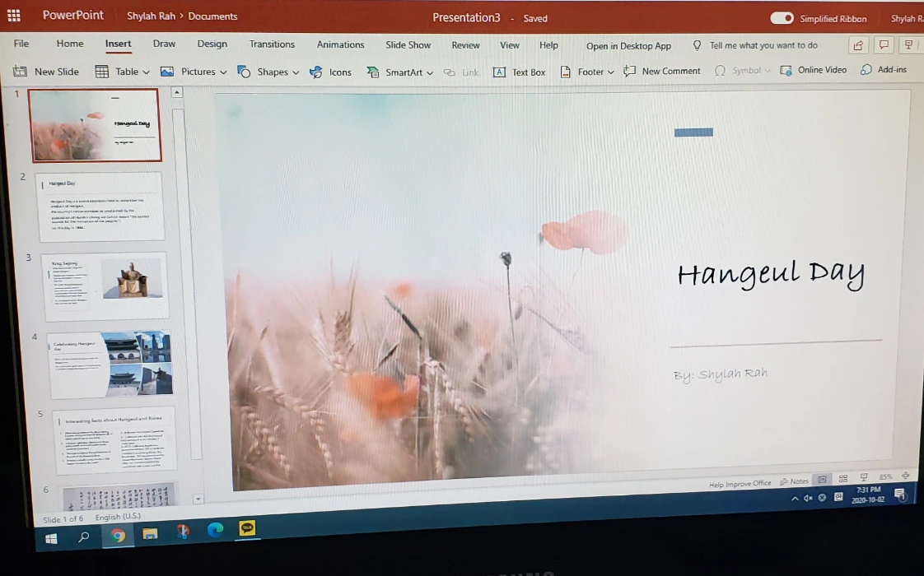This screenshot has width=924, height=576.
Task: Click the Present icon beside Comments
Action: click(x=908, y=44)
